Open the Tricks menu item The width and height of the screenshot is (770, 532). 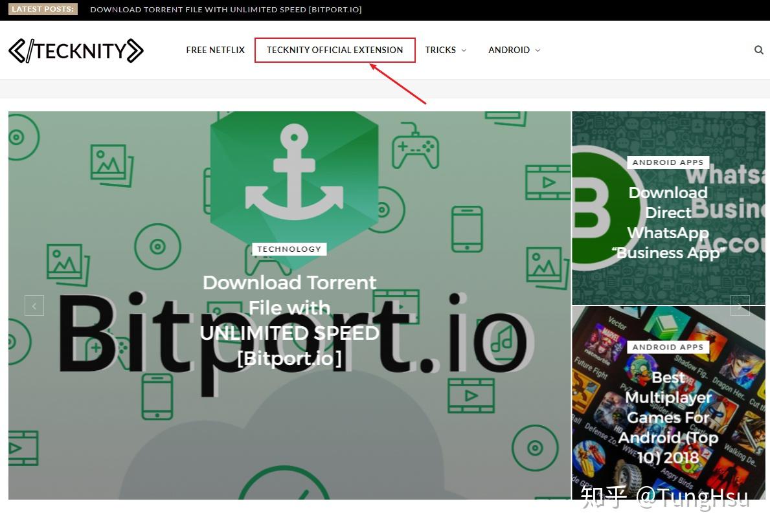440,50
